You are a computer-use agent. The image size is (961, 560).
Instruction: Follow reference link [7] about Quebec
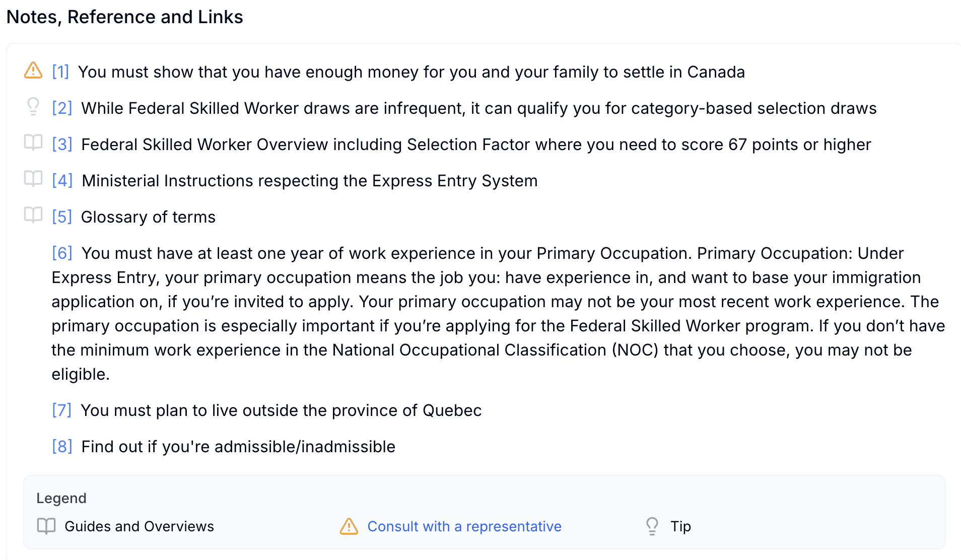tap(62, 410)
